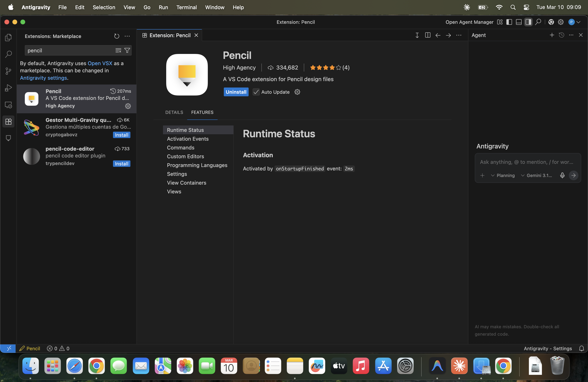Select Custom Editors in features list
This screenshot has width=588, height=382.
(198, 156)
